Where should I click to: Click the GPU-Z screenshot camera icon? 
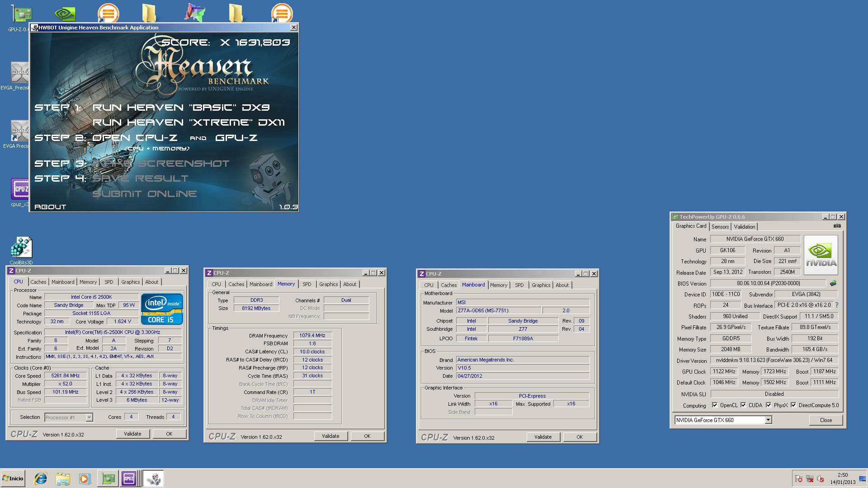coord(837,226)
